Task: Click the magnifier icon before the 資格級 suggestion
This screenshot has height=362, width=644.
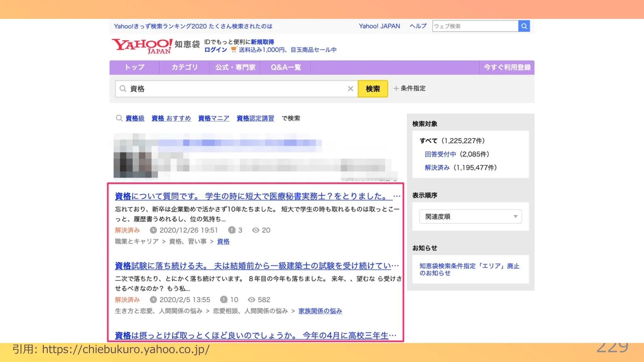Action: pyautogui.click(x=119, y=118)
